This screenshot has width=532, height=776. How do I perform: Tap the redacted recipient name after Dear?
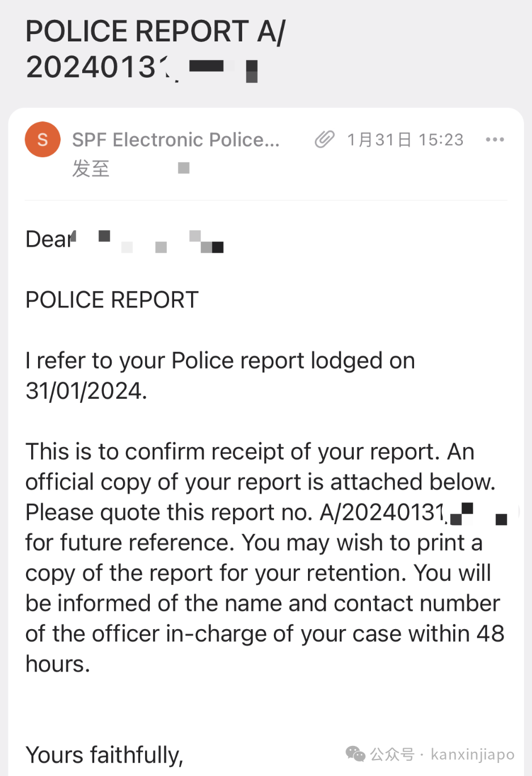tap(161, 241)
